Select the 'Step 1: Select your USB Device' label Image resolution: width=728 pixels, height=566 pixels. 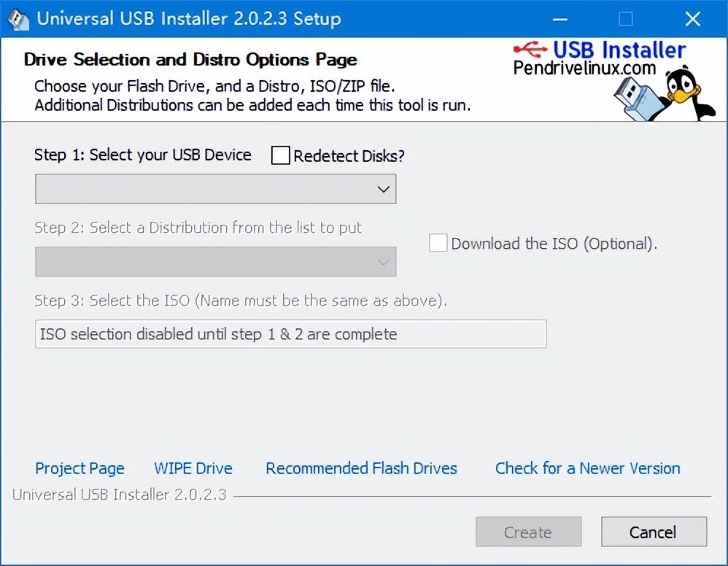pyautogui.click(x=143, y=155)
